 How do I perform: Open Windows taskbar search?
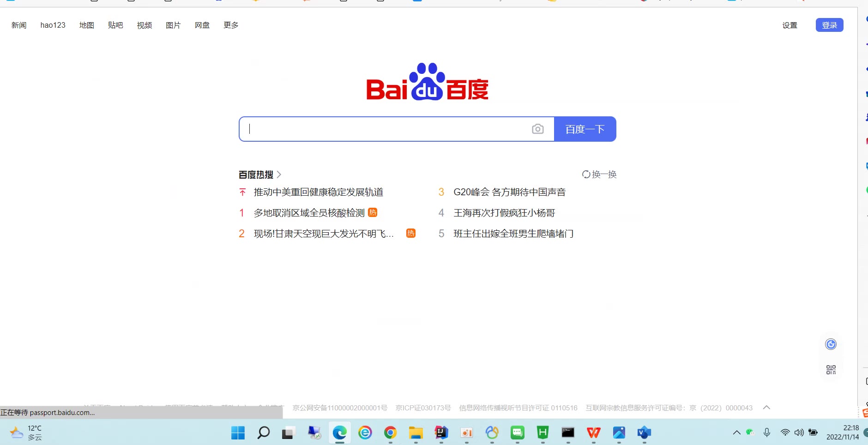tap(263, 433)
